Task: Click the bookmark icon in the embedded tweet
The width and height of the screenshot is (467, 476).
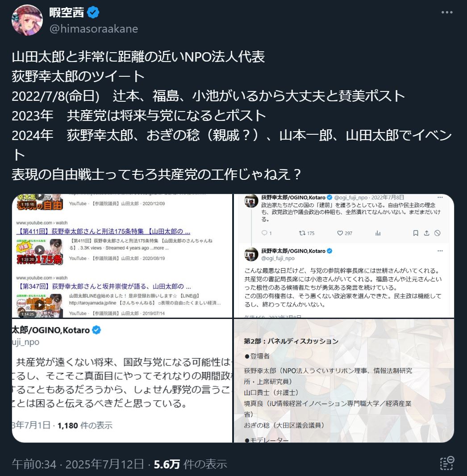Action: pyautogui.click(x=416, y=233)
